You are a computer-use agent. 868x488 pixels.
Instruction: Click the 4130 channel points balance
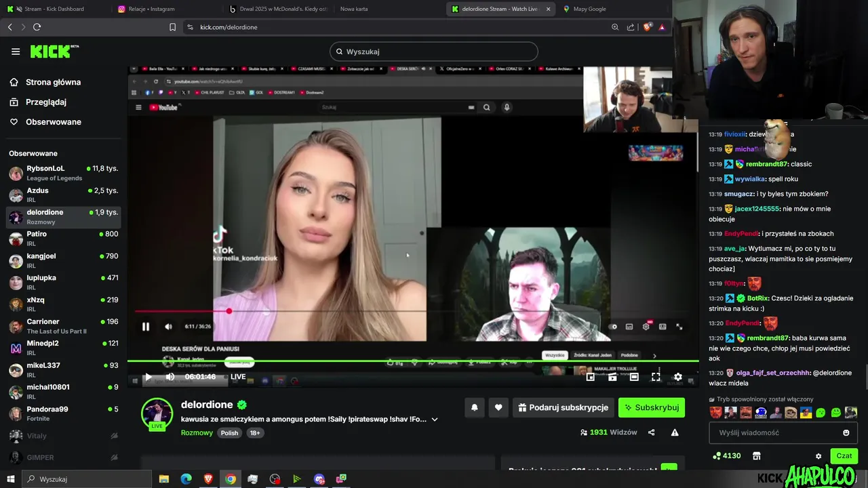coord(727,456)
